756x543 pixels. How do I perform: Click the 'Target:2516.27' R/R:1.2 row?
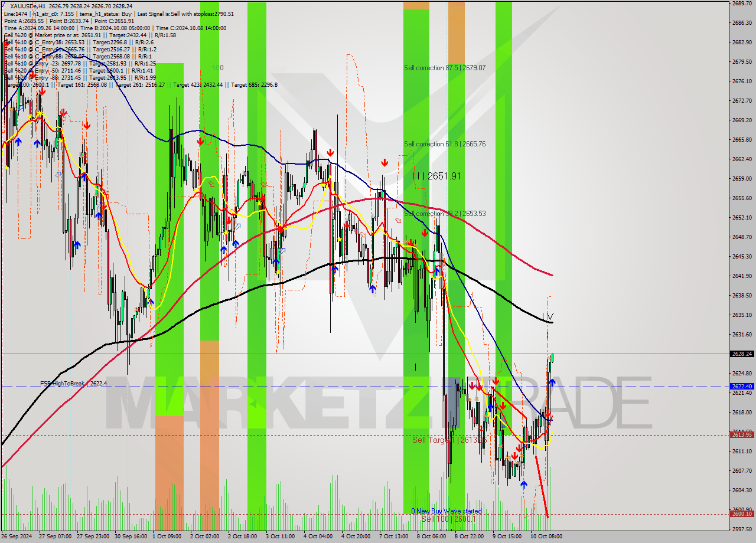pos(79,49)
